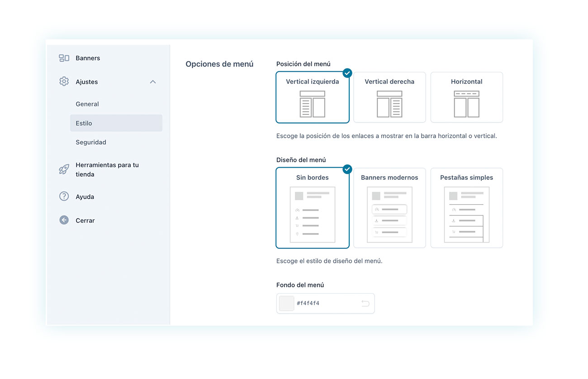Click the Posición del menú label
This screenshot has height=379, width=588.
point(303,64)
